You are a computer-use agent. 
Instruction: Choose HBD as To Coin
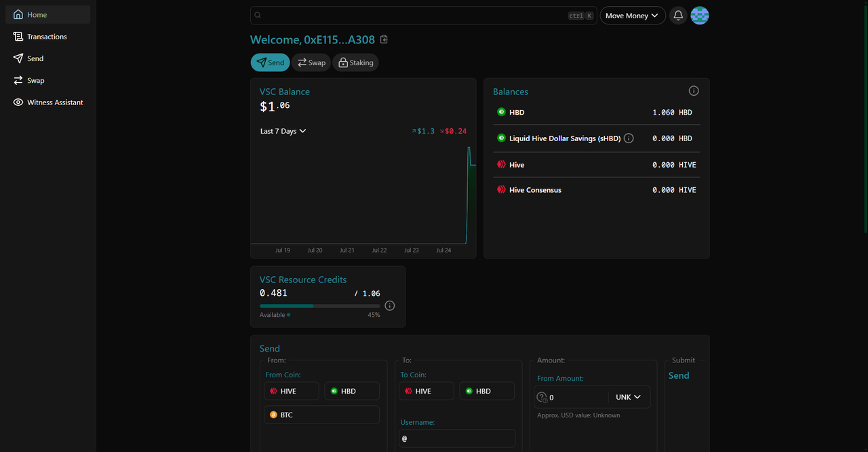(x=487, y=391)
